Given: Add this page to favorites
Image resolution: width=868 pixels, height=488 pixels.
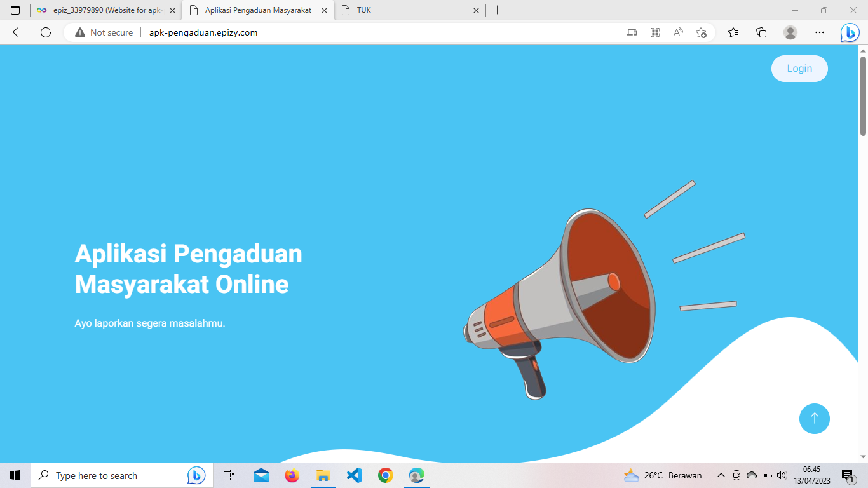Looking at the screenshot, I should [x=701, y=32].
